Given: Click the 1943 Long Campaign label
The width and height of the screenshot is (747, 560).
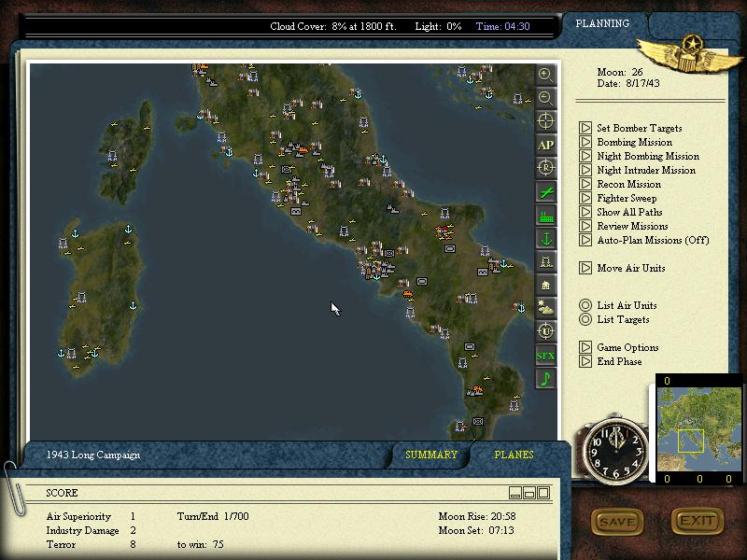Looking at the screenshot, I should pos(93,455).
